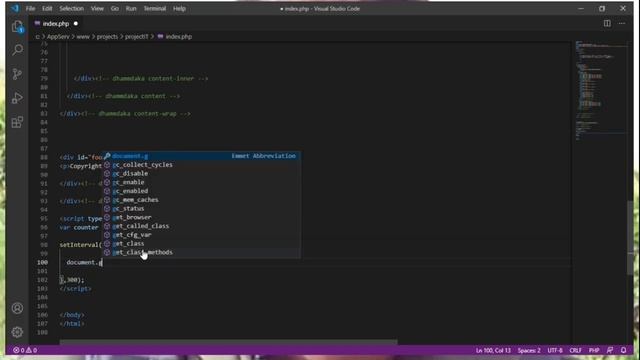This screenshot has height=360, width=640.
Task: Open the Search view icon
Action: tap(17, 50)
